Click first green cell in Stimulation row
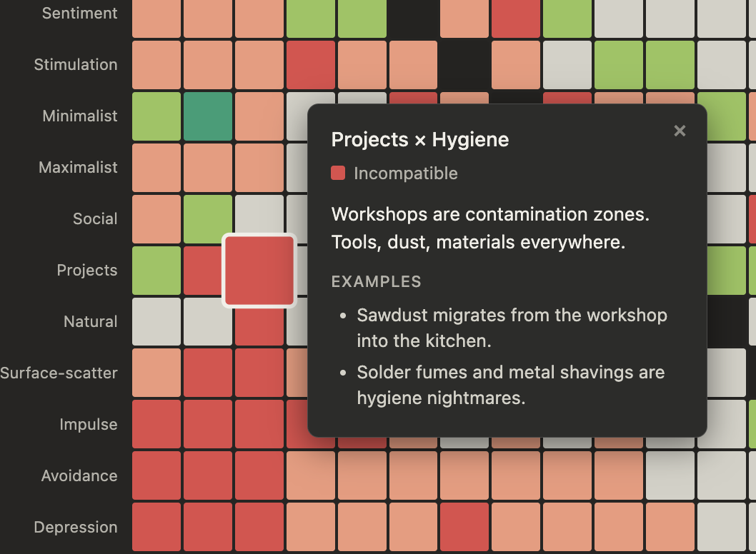 pos(619,64)
